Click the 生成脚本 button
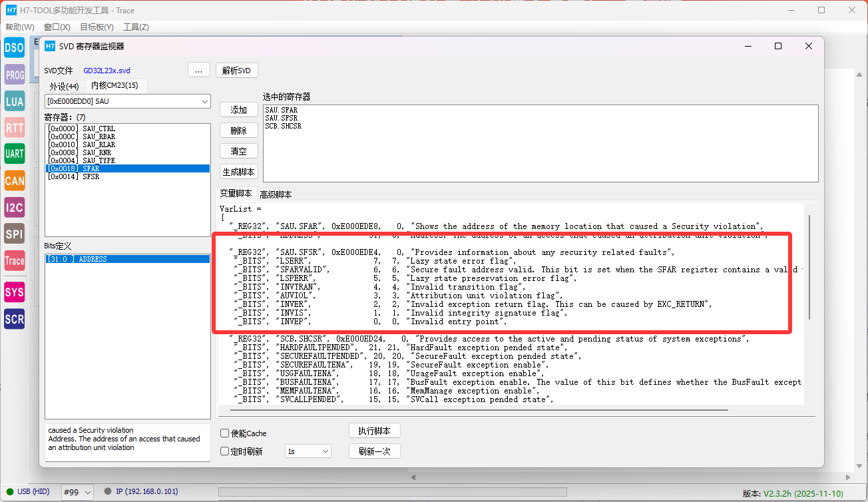868x502 pixels. 238,172
